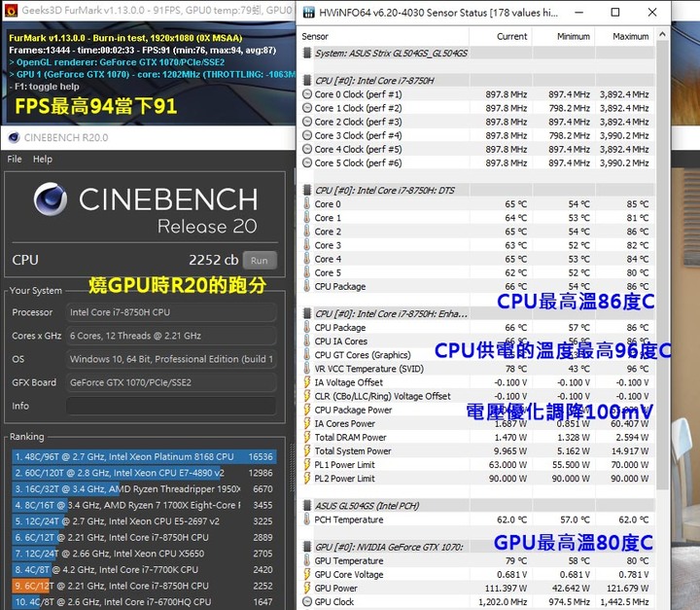Viewport: 700px width, 610px height.
Task: Open the File menu in Cinebench
Action: [x=15, y=160]
